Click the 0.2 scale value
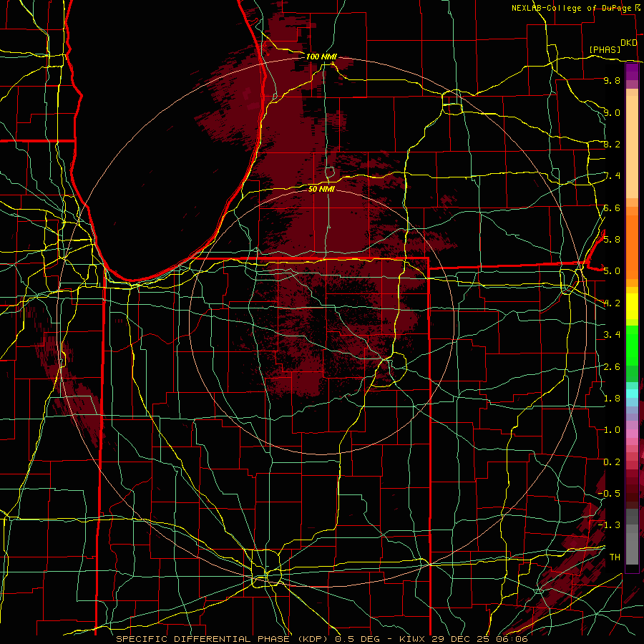644x644 pixels. pyautogui.click(x=612, y=462)
